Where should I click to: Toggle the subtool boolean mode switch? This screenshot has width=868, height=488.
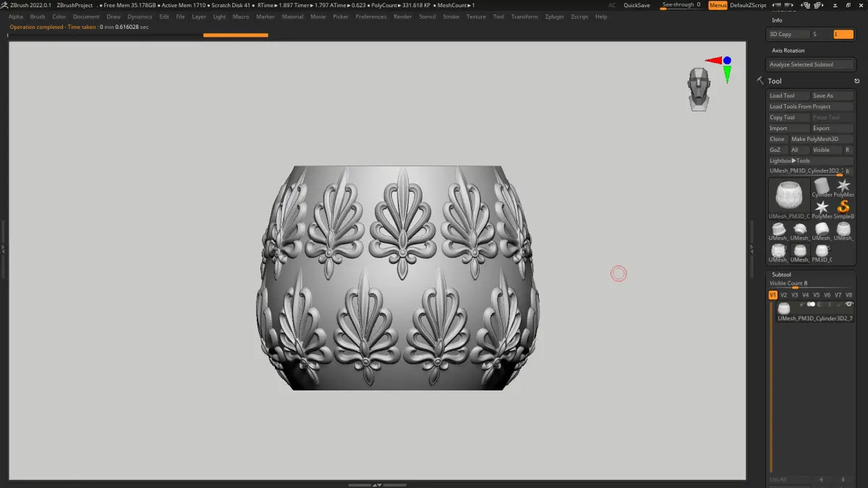click(x=811, y=304)
